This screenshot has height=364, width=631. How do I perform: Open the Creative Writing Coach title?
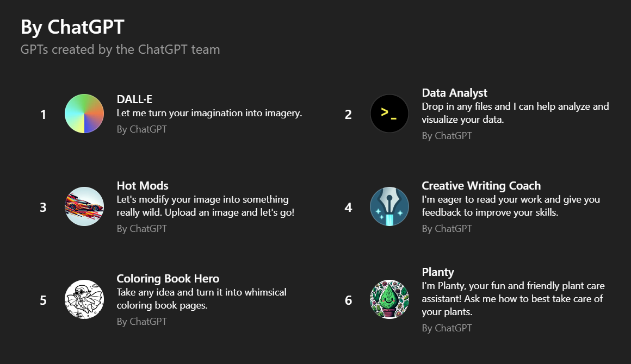coord(481,186)
